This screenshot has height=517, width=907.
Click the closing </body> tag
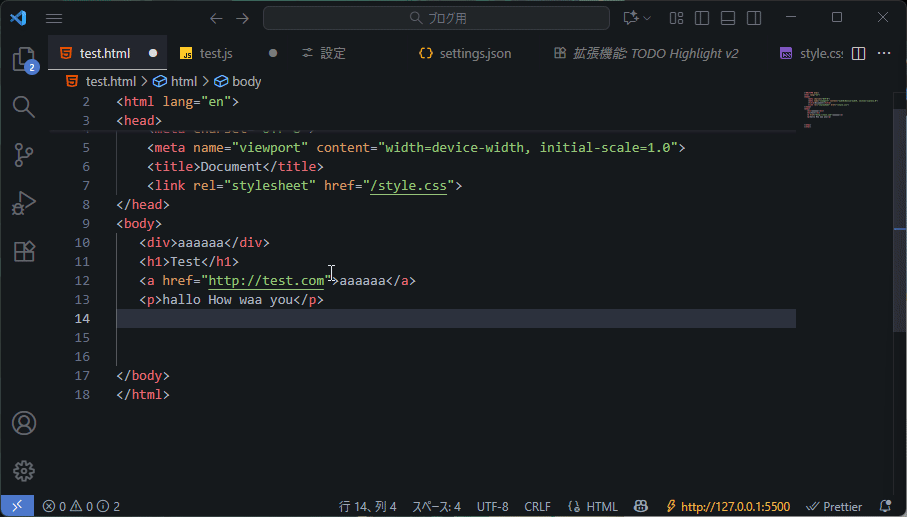pyautogui.click(x=143, y=376)
